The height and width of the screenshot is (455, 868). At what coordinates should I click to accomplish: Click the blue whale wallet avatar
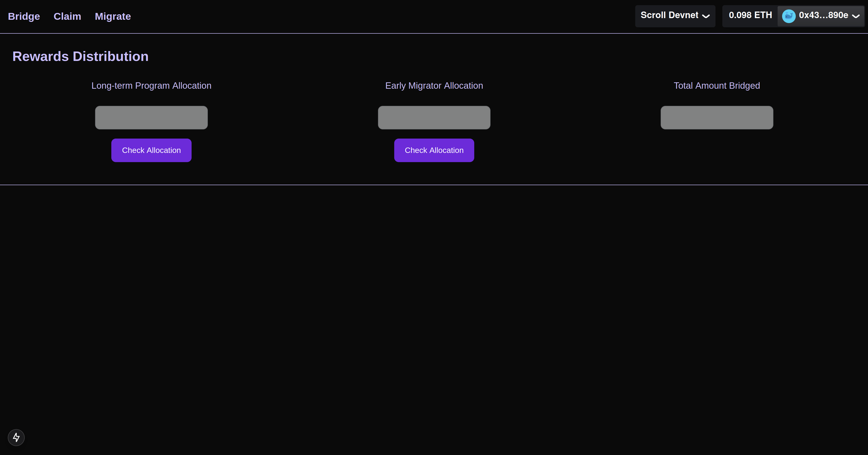point(788,16)
